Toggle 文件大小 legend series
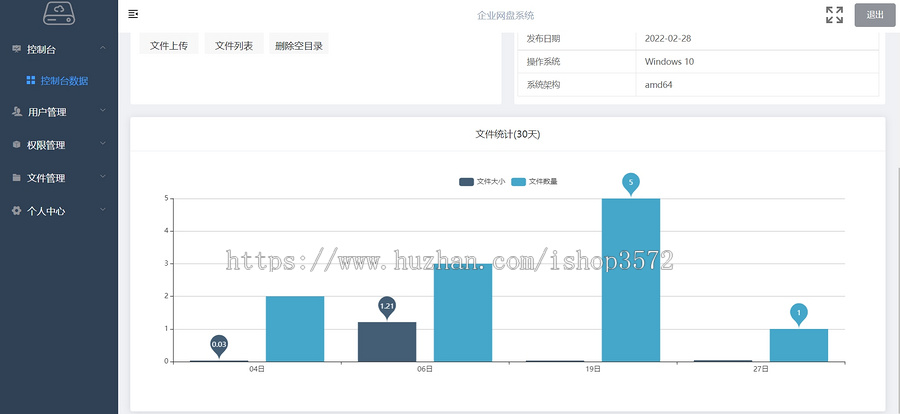The height and width of the screenshot is (414, 900). [482, 181]
